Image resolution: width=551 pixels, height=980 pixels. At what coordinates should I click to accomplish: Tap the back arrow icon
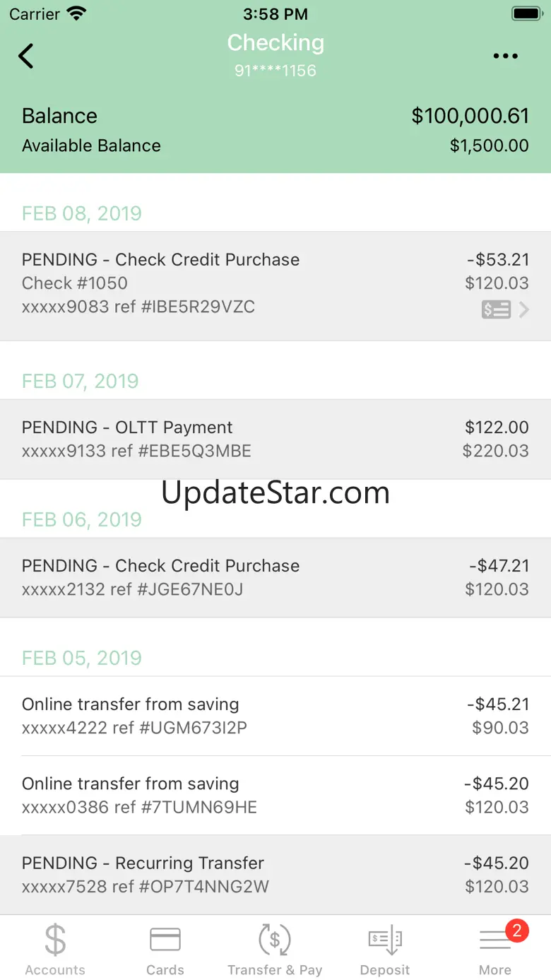[26, 56]
